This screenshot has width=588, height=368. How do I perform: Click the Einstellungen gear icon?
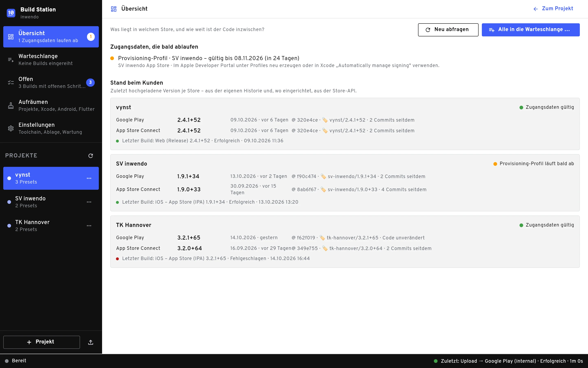[x=11, y=129]
